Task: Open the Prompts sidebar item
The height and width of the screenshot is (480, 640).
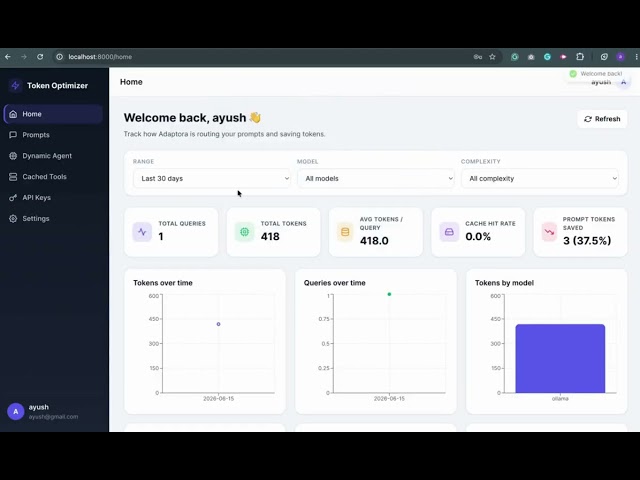Action: point(53,135)
